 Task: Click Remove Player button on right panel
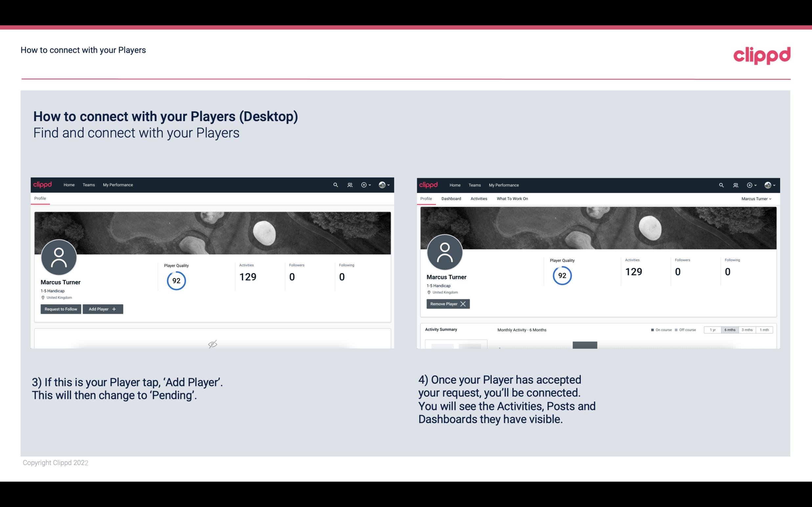point(447,304)
